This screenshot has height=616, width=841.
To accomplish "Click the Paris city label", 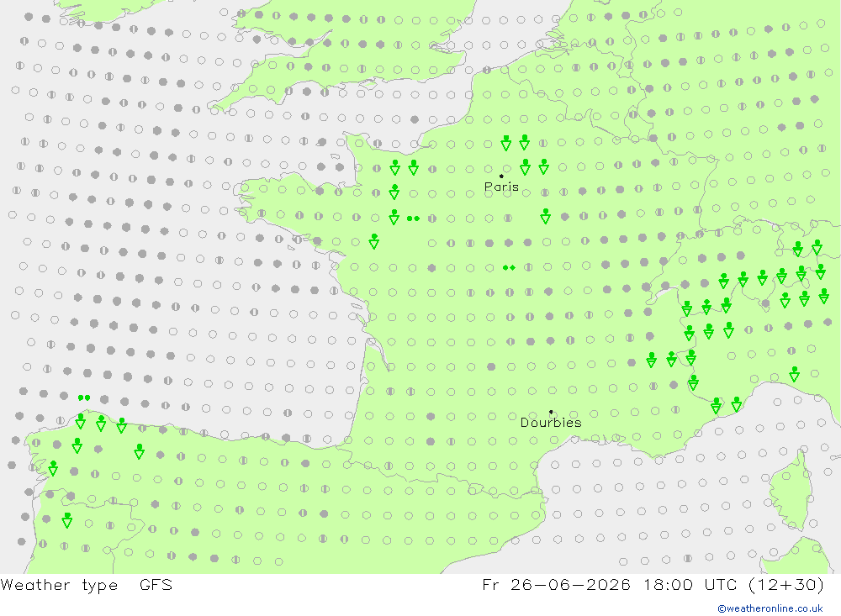I will point(501,187).
